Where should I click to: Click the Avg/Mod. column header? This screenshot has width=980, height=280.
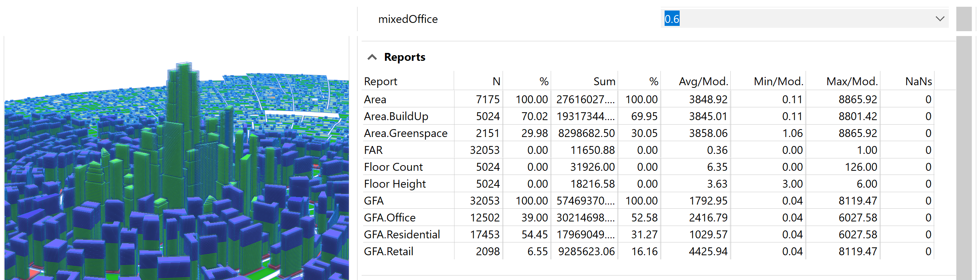tap(703, 81)
